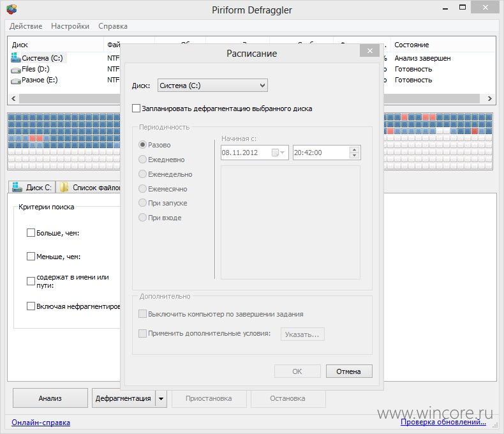Click the drive list right scroll arrow
504x434 pixels.
click(489, 98)
